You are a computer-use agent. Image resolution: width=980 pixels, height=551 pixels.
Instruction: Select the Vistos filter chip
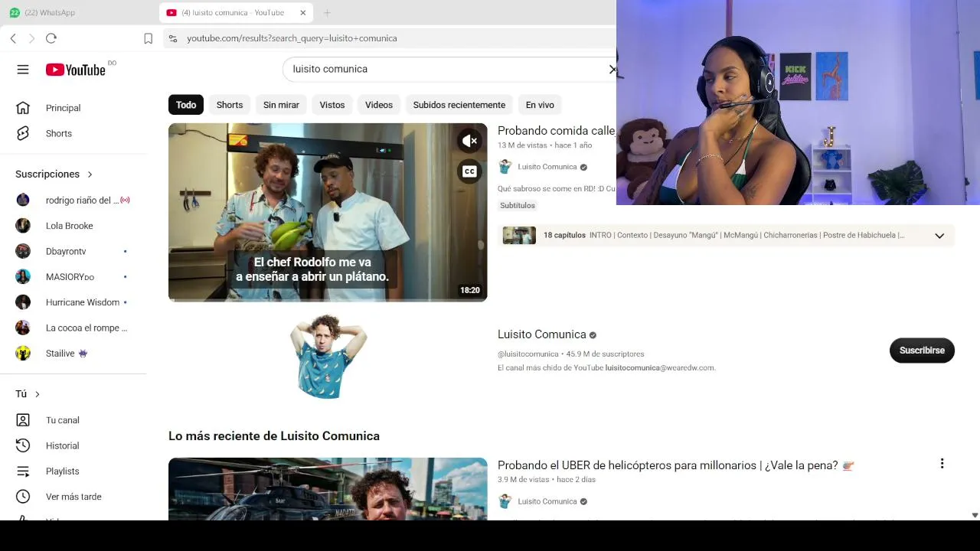click(x=332, y=105)
